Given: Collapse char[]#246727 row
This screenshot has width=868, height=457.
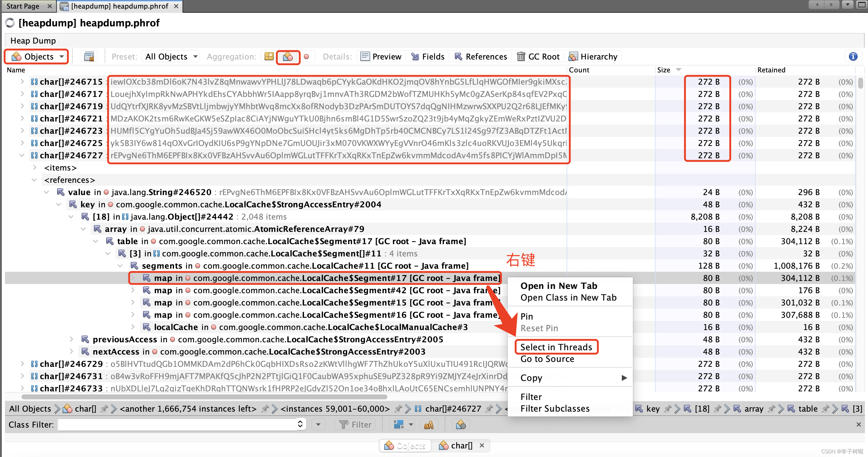Looking at the screenshot, I should (x=22, y=155).
